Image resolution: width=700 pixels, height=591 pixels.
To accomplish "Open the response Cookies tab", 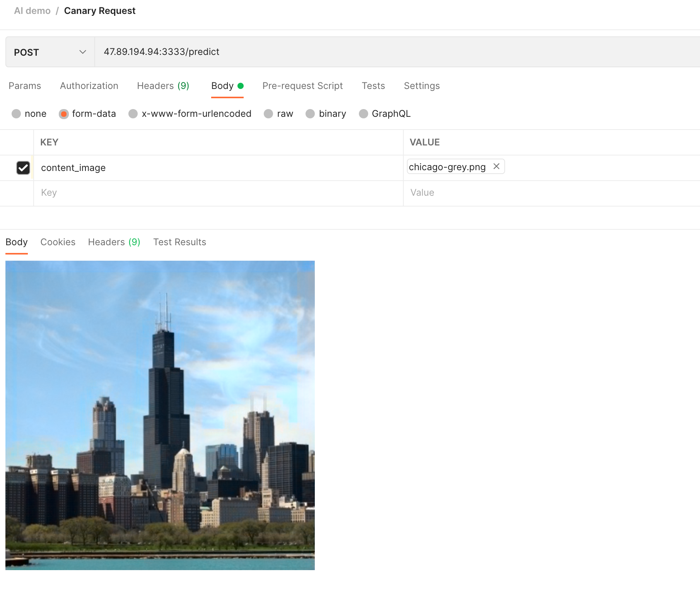I will 58,242.
